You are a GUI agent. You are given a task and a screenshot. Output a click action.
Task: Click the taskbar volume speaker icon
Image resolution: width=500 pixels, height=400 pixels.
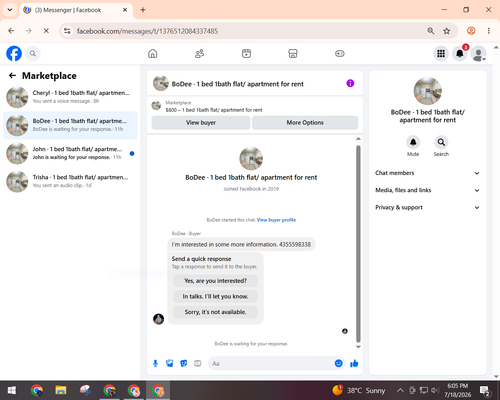coord(435,390)
